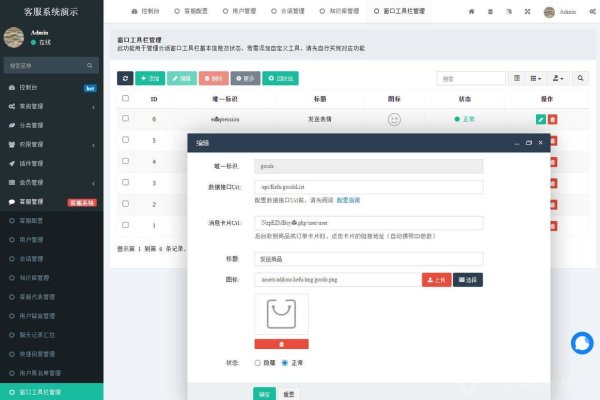The width and height of the screenshot is (600, 400).
Task: Check the checkbox for row ID 2
Action: 126,204
